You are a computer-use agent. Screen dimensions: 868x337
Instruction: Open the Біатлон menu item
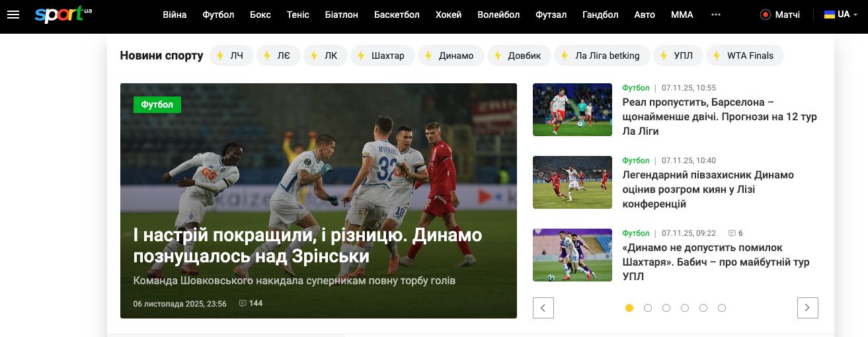[x=341, y=15]
